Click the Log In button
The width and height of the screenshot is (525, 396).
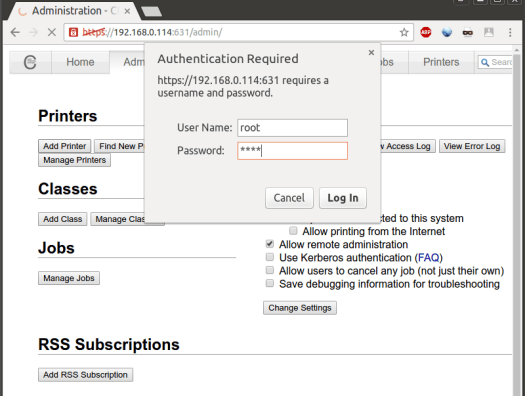[343, 198]
